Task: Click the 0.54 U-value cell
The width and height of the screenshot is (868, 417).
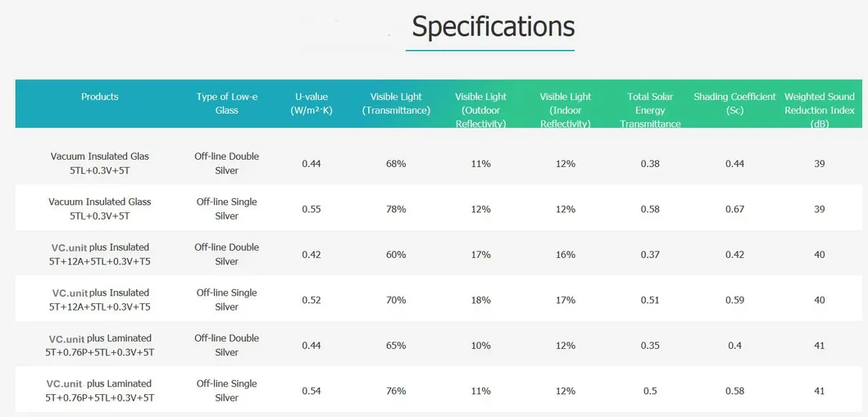Action: [x=311, y=391]
